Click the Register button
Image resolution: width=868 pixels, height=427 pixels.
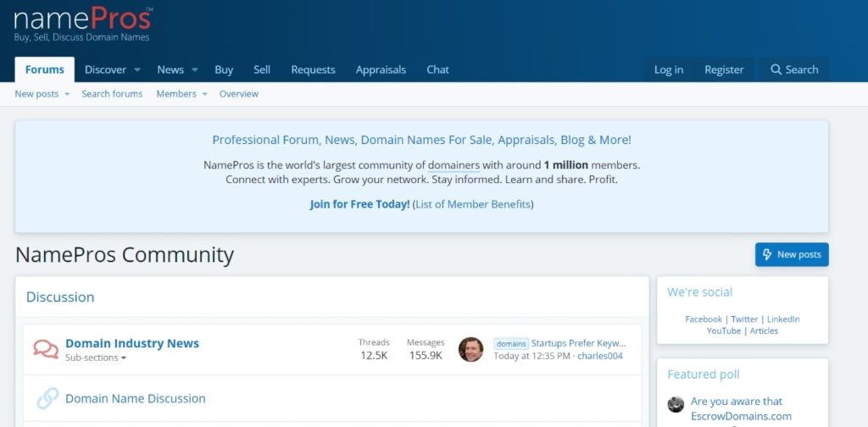coord(724,69)
